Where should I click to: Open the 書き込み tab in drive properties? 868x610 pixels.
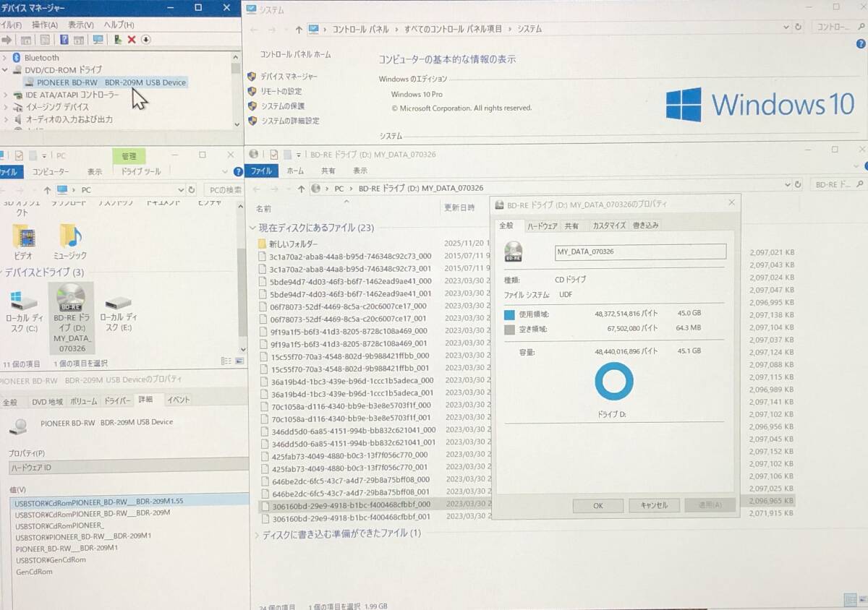(x=645, y=225)
